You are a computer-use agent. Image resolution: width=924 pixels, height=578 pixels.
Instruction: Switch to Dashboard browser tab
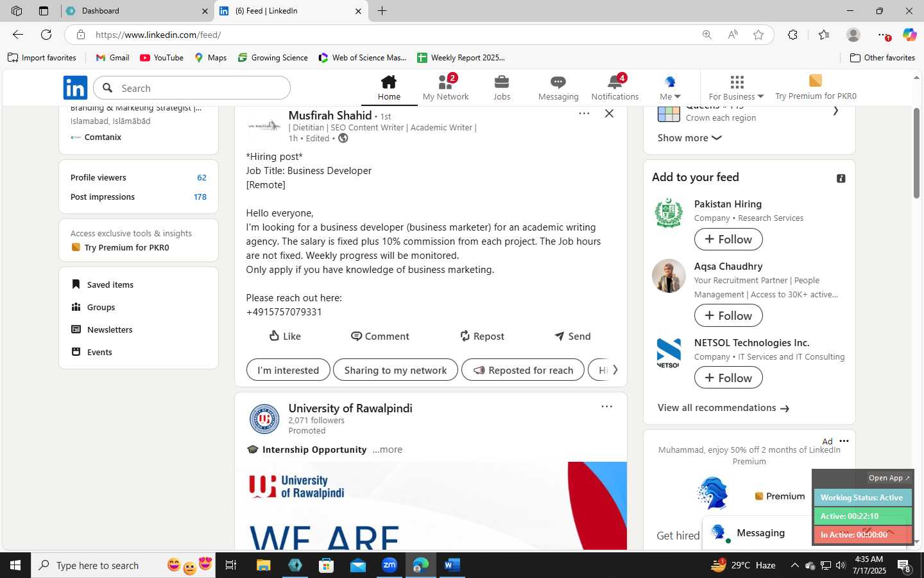click(138, 11)
